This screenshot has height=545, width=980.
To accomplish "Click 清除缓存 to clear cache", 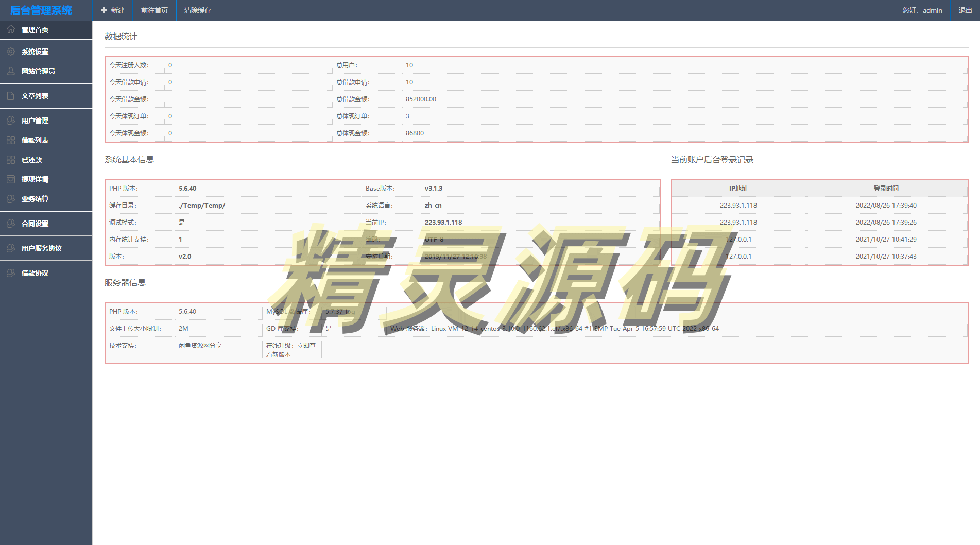I will (x=198, y=10).
